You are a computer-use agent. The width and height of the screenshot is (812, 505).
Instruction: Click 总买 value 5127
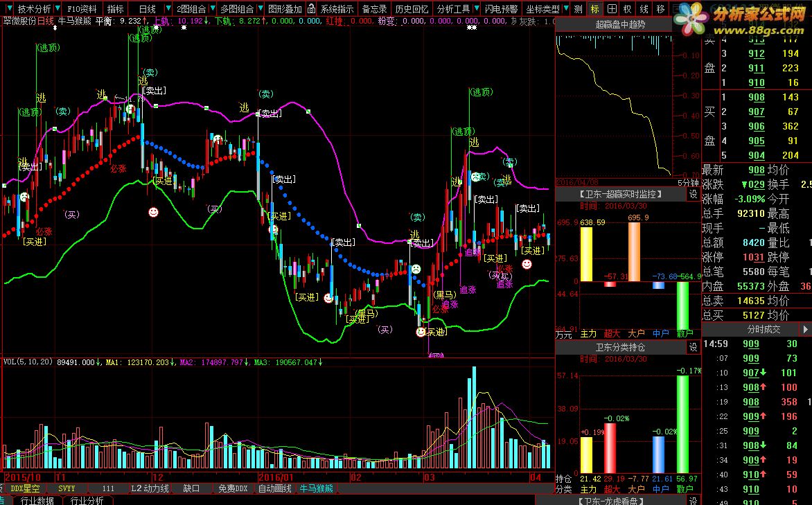click(752, 315)
